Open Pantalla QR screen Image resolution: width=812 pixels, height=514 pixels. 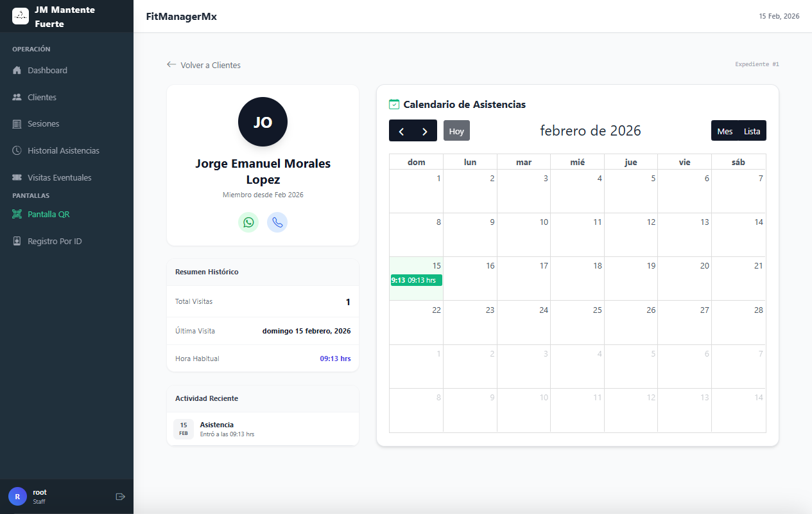pyautogui.click(x=48, y=215)
